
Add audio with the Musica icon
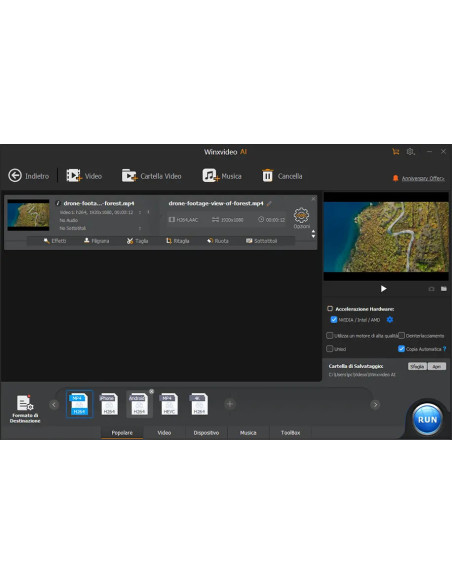tap(210, 175)
